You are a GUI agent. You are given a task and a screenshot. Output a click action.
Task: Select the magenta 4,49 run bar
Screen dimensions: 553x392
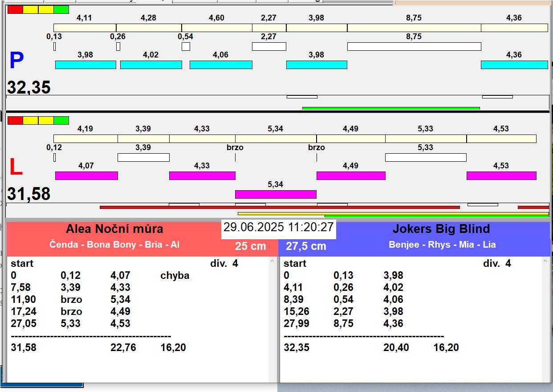[x=351, y=176]
